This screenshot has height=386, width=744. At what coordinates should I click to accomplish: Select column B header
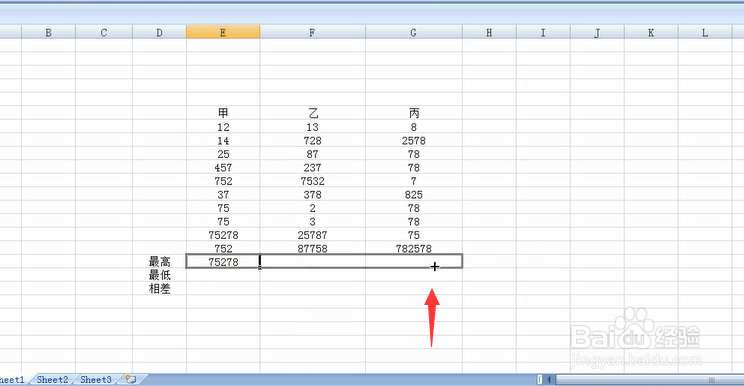point(48,32)
